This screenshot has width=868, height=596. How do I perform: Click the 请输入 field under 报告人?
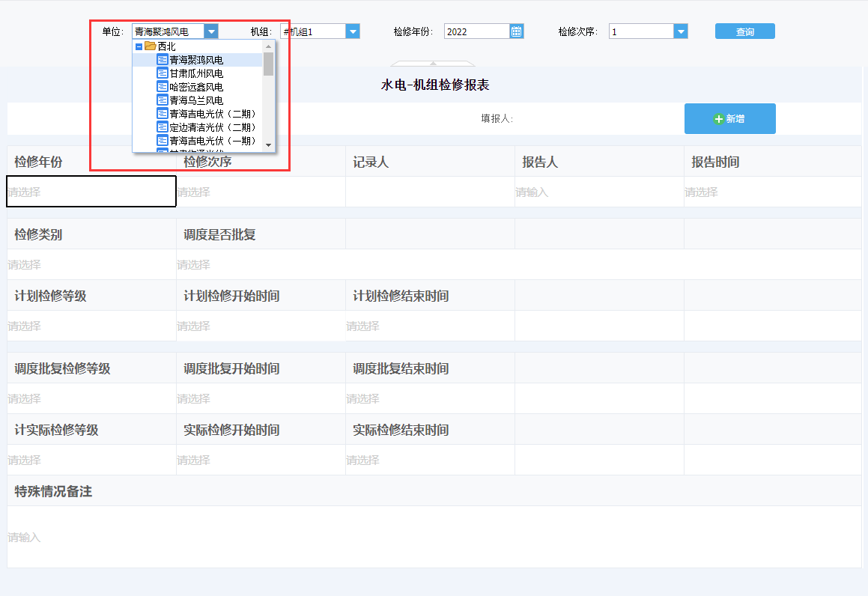click(600, 192)
